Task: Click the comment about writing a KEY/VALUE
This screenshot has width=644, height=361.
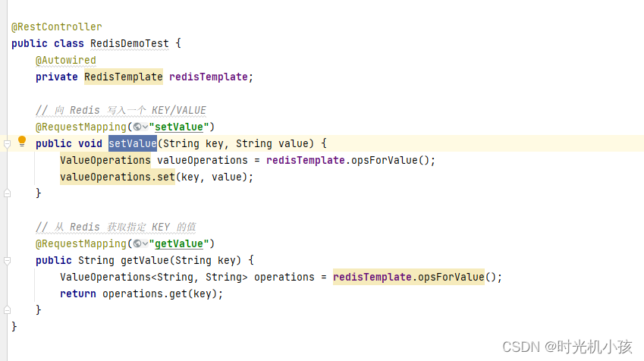Action: pos(121,111)
